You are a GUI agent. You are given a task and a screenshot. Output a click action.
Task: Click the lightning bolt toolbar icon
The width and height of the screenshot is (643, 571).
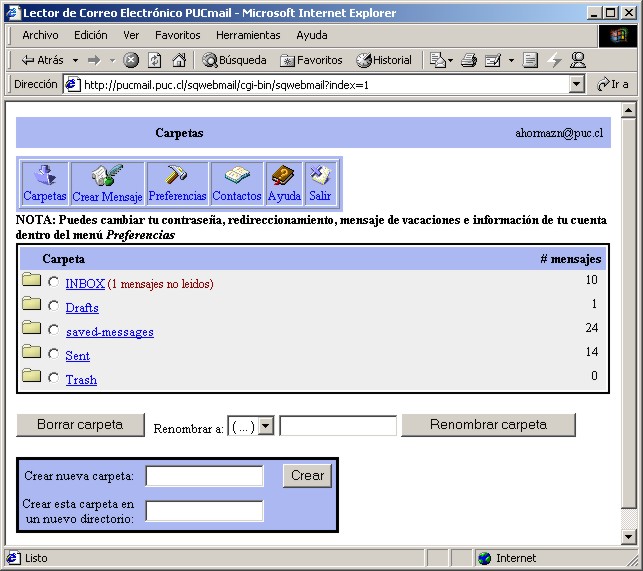tap(554, 60)
